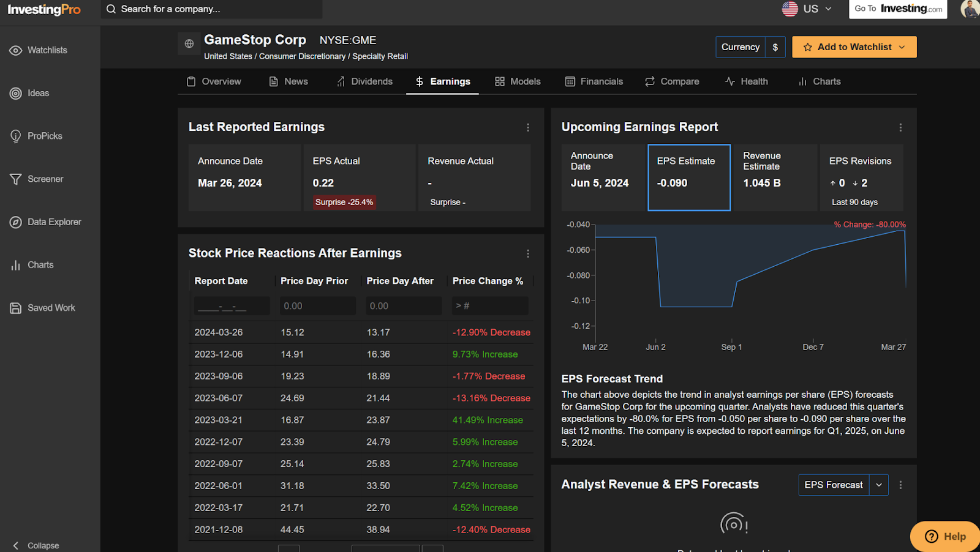The width and height of the screenshot is (980, 552).
Task: Sort by Price Day Prior column
Action: [314, 281]
